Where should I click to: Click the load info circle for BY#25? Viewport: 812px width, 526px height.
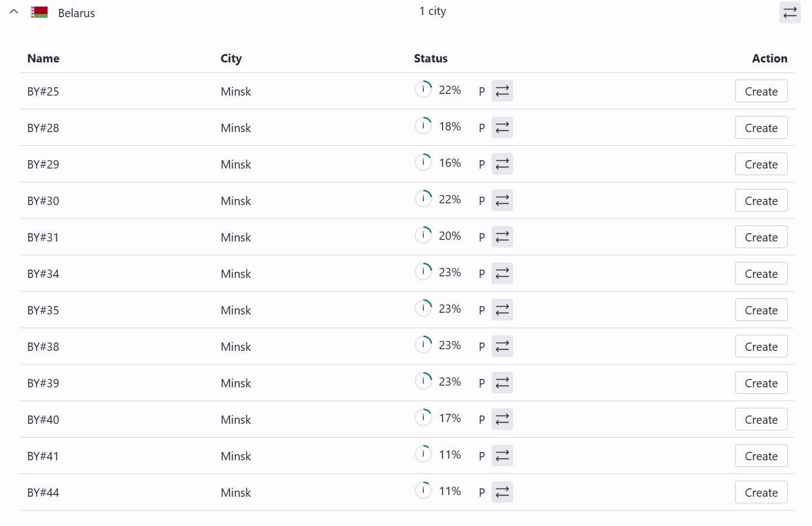423,89
